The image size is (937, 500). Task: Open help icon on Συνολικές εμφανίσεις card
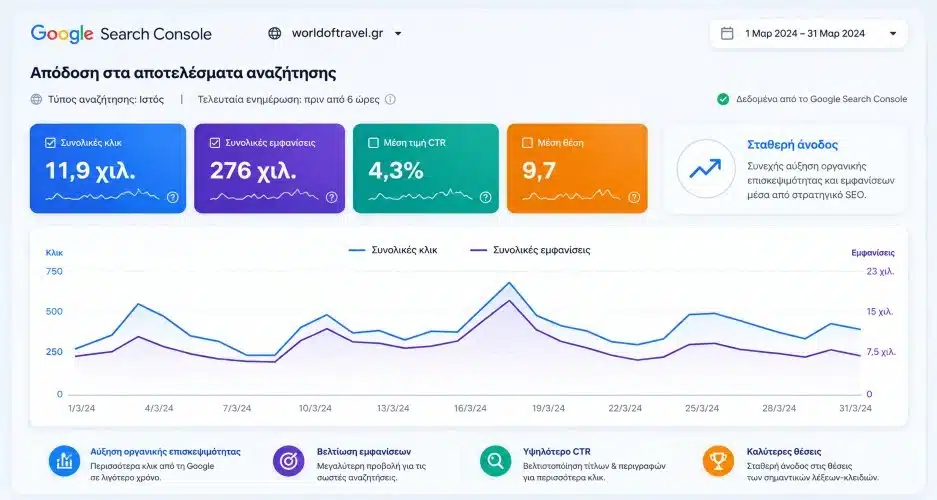pos(332,197)
